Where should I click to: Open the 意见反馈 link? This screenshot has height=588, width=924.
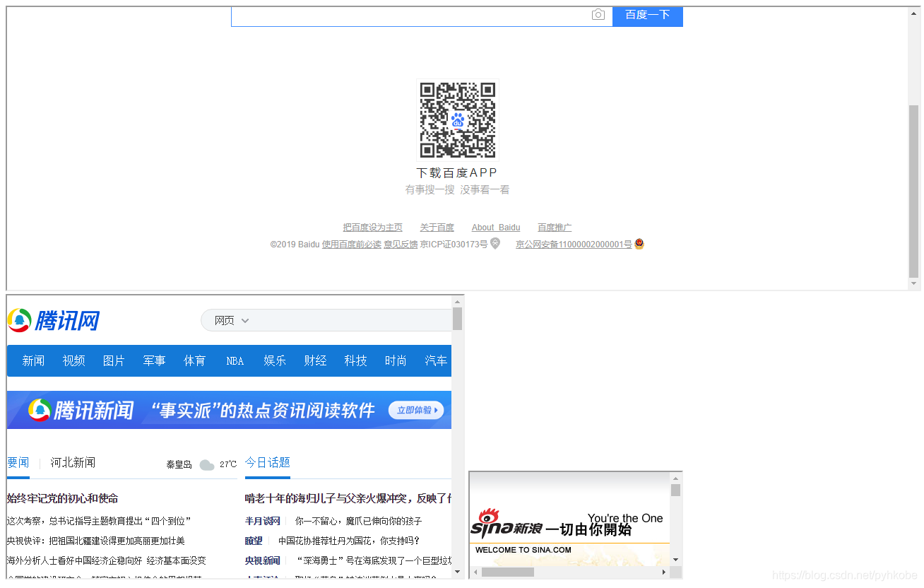pos(401,245)
